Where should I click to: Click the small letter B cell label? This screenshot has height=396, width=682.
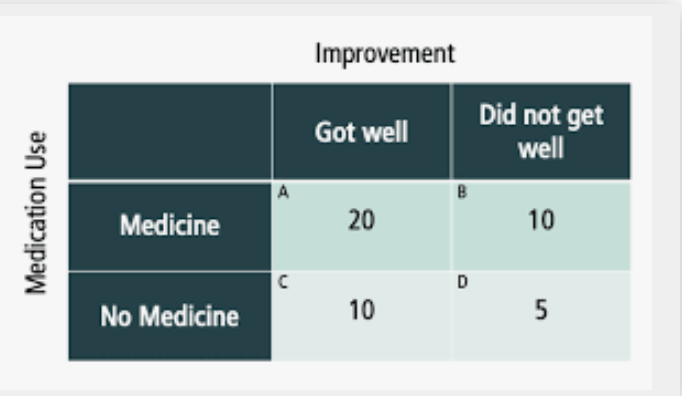[462, 192]
